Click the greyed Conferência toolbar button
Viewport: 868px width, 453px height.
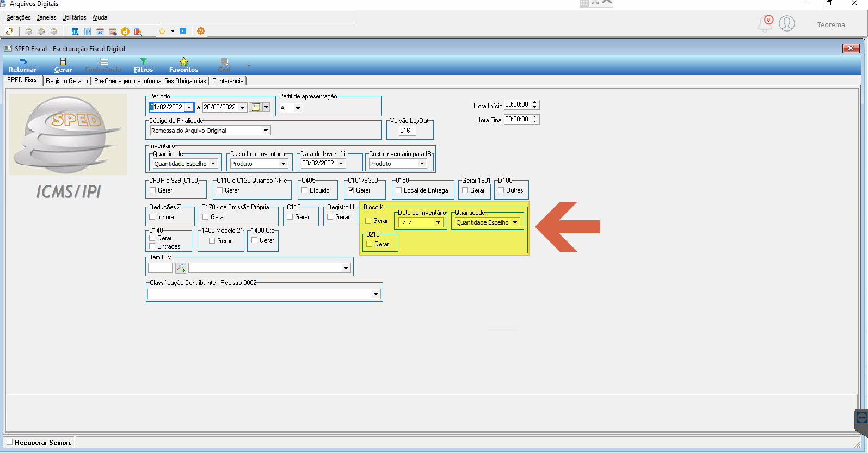point(103,65)
